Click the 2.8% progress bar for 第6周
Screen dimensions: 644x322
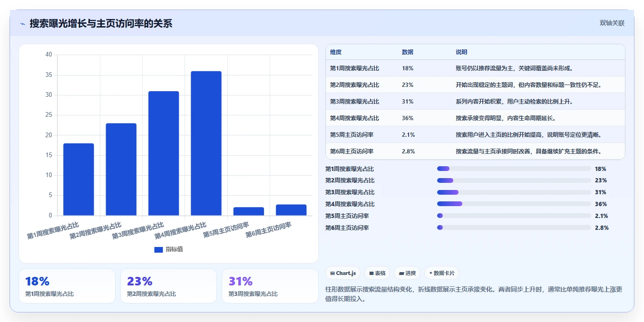coord(514,228)
